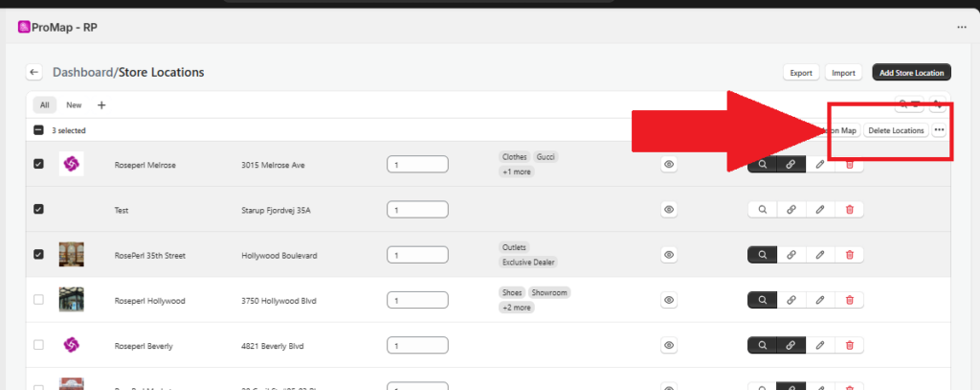Expand the '+1 more' tags for Roseperl Melrose

[x=517, y=172]
